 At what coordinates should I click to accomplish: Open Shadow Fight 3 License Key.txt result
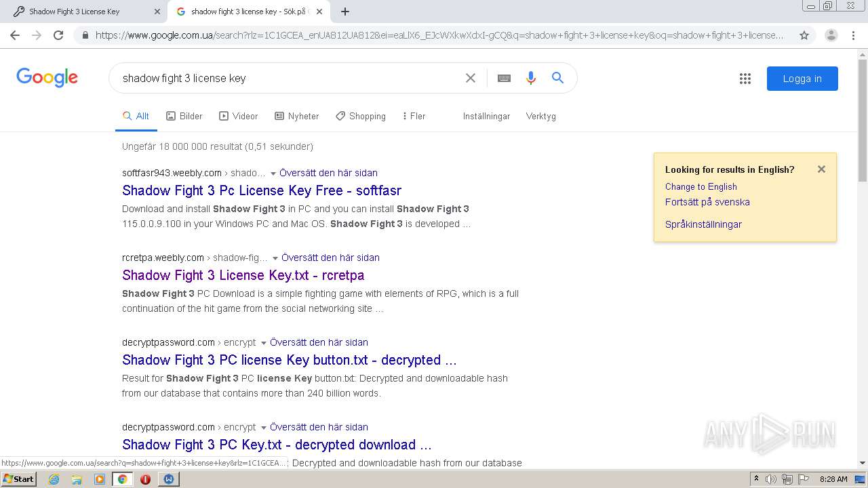click(243, 275)
